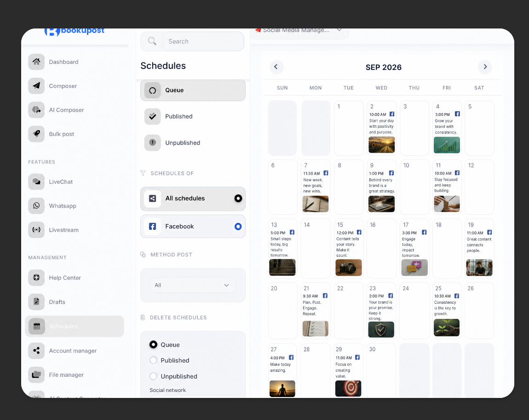Image resolution: width=529 pixels, height=420 pixels.
Task: Select the All schedules radio button
Action: point(238,198)
